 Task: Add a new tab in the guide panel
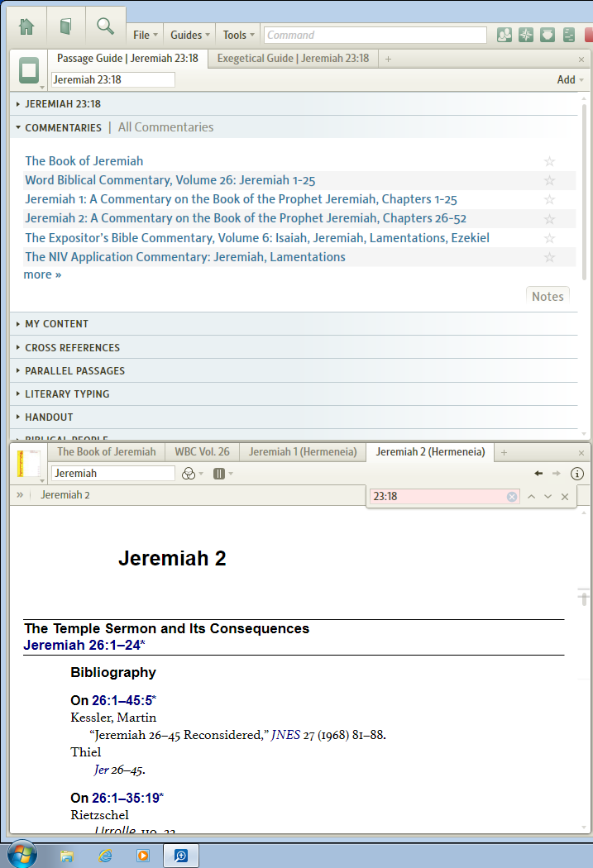(388, 59)
